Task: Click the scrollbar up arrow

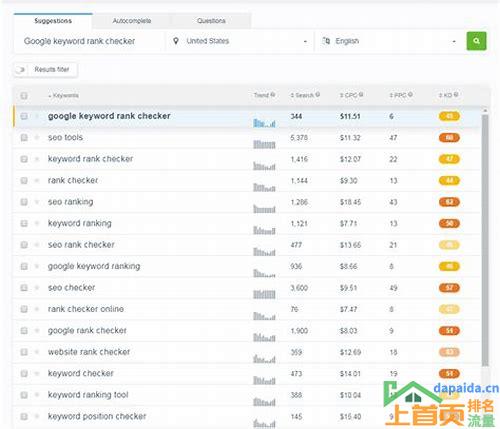Action: (x=485, y=110)
